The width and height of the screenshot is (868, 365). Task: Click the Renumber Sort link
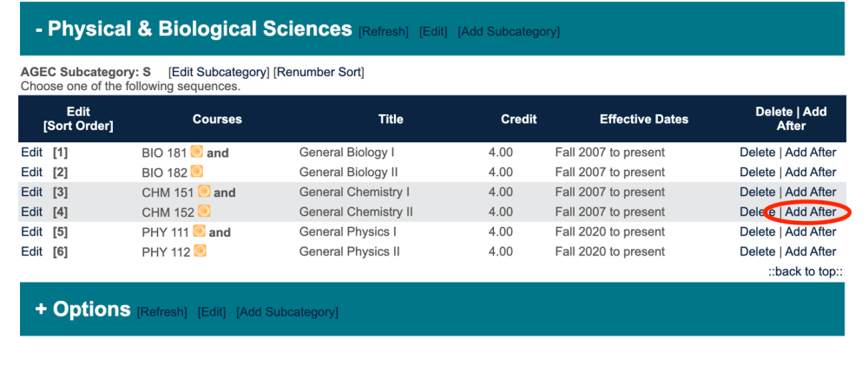coord(319,72)
